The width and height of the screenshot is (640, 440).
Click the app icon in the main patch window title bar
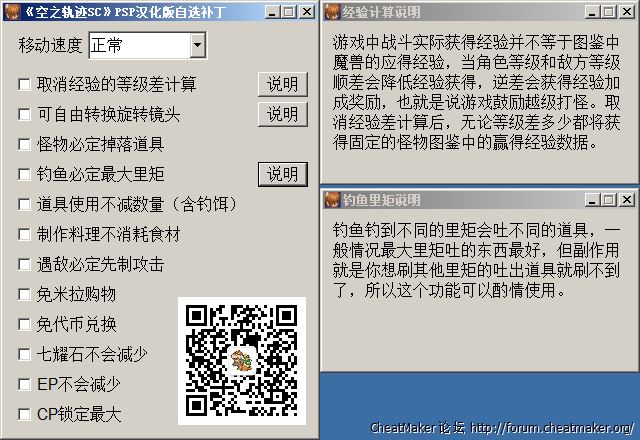point(12,12)
